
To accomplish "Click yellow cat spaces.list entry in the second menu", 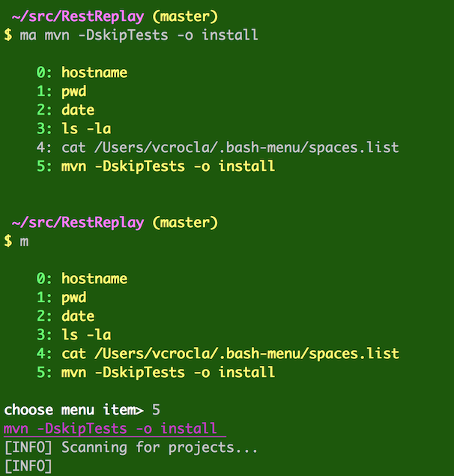I will click(x=217, y=354).
